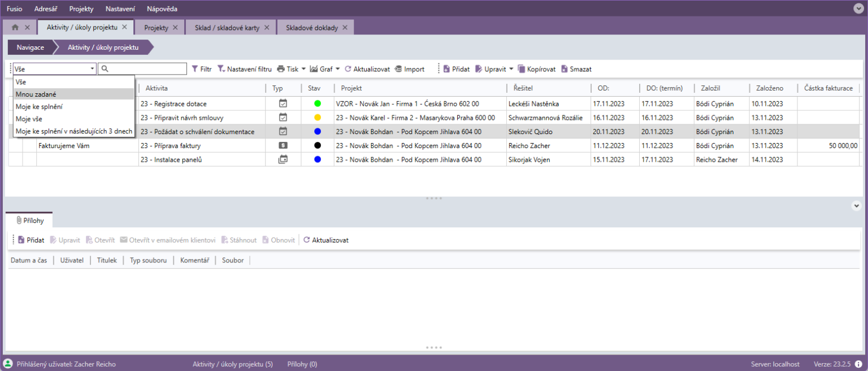Click the info icon next to Verze 23.2.5
868x371 pixels.
[858, 364]
